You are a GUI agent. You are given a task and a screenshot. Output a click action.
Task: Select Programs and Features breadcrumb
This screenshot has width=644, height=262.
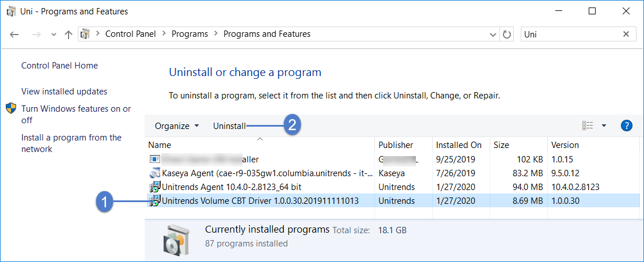(267, 34)
